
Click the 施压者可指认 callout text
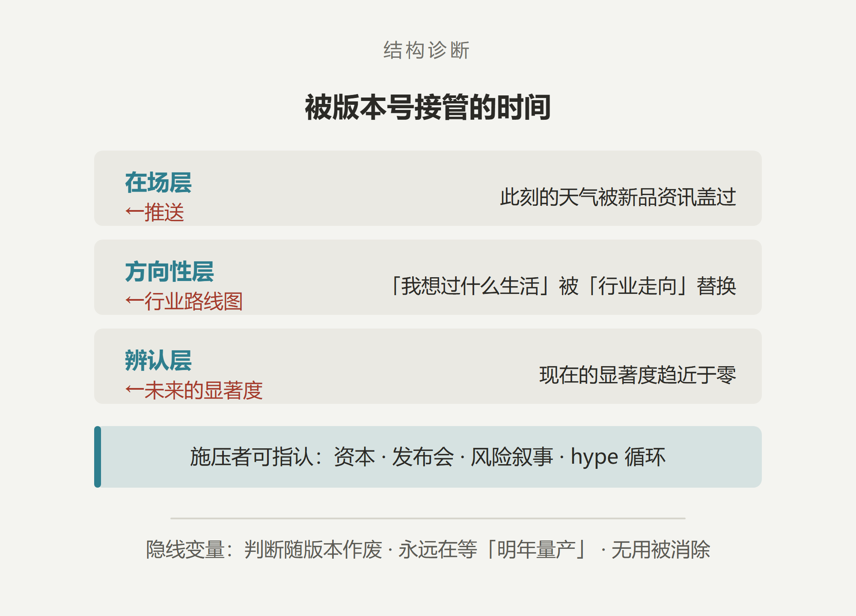click(x=428, y=457)
